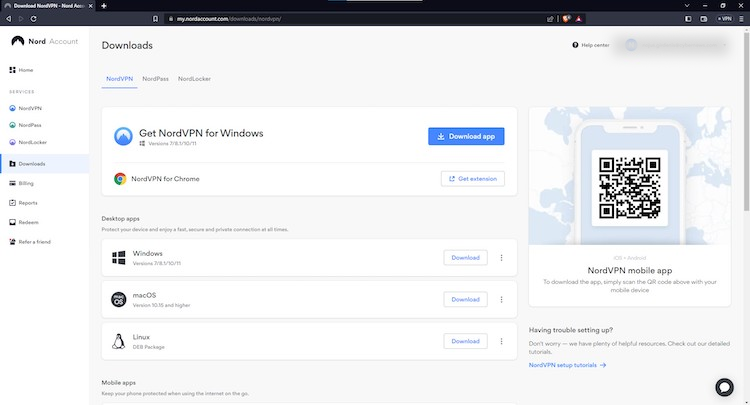
Task: Open Brave Shields icon
Action: 566,19
